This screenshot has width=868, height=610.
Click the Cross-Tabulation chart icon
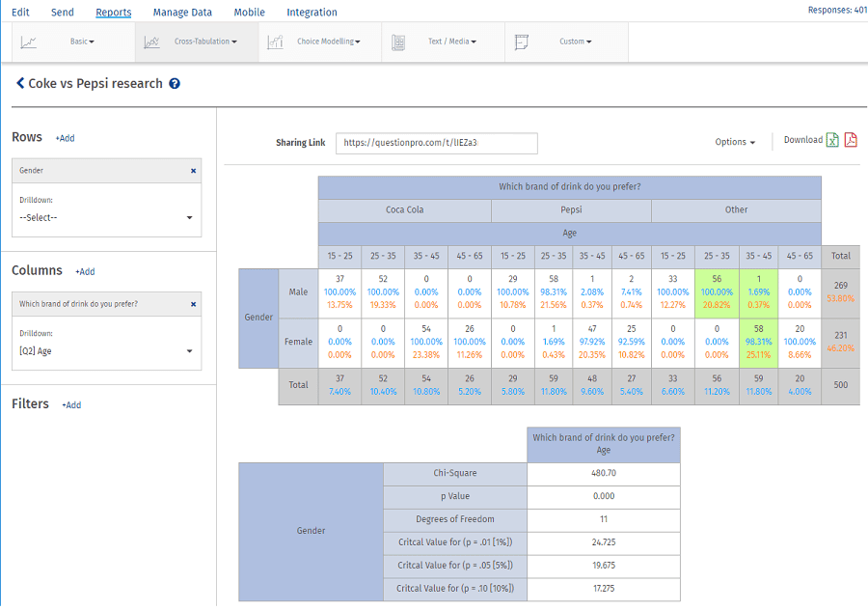tap(151, 42)
